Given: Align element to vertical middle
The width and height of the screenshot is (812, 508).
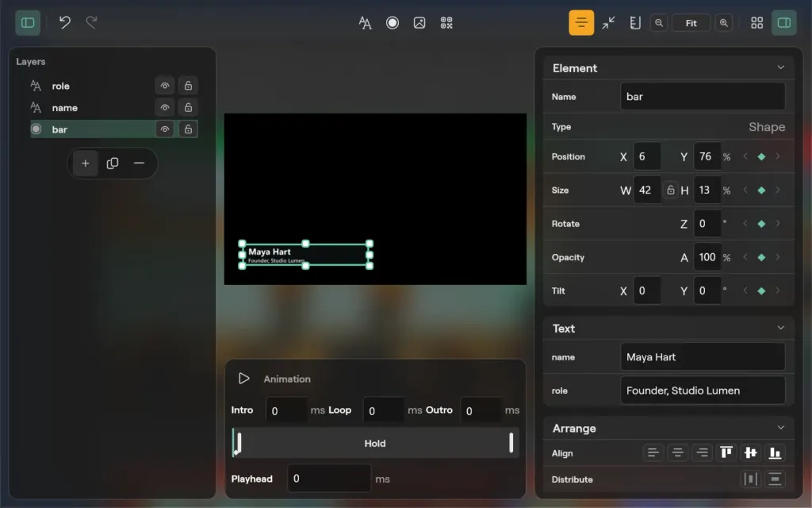Looking at the screenshot, I should [x=750, y=453].
